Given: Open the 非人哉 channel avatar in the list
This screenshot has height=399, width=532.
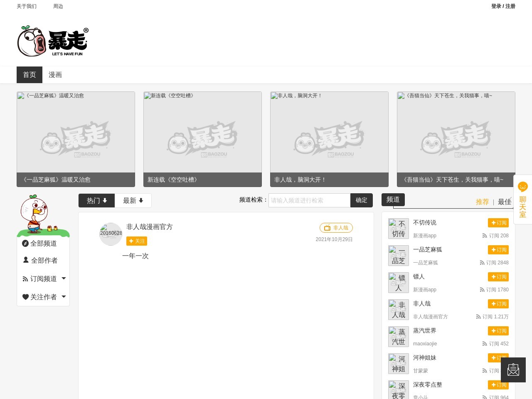Looking at the screenshot, I should click(398, 310).
